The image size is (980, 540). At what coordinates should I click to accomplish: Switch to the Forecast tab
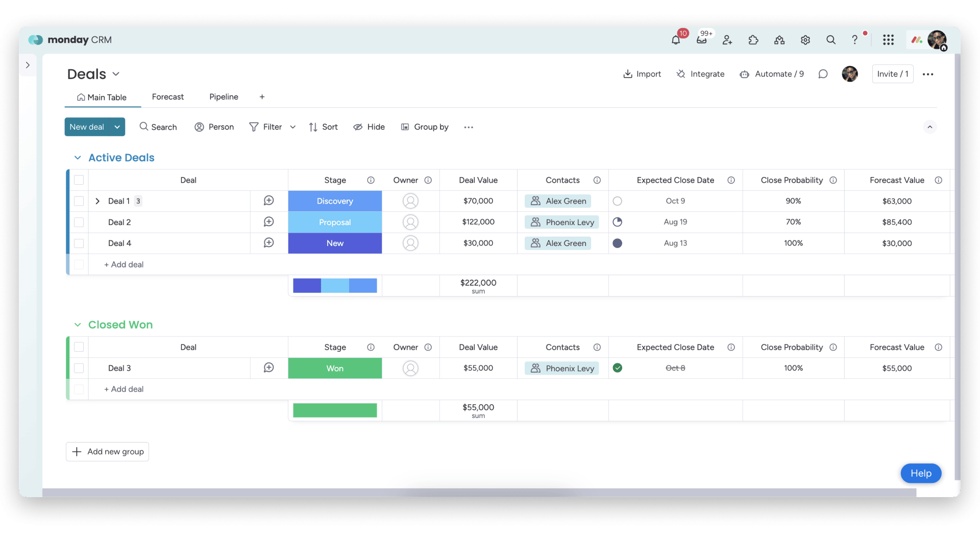167,97
